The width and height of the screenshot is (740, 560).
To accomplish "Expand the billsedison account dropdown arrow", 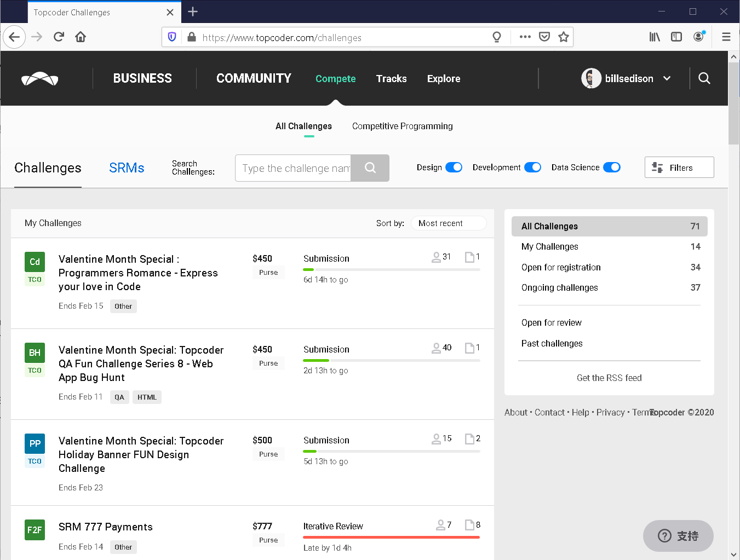I will pyautogui.click(x=667, y=78).
